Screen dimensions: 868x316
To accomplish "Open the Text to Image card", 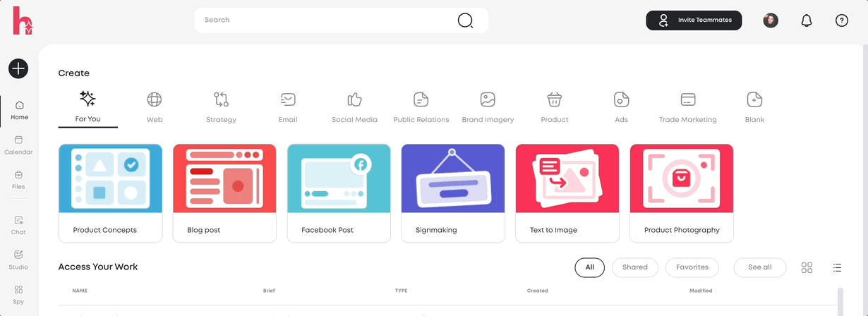I will [567, 193].
